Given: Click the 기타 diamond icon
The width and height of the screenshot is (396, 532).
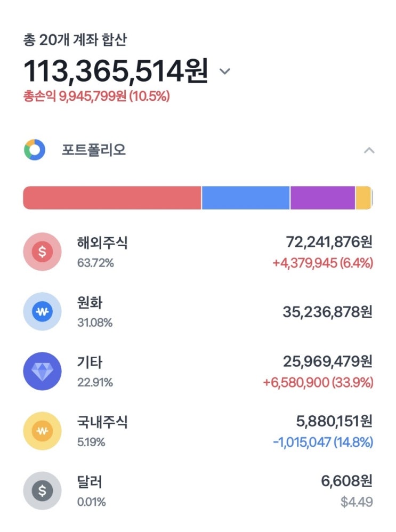Looking at the screenshot, I should click(x=43, y=371).
